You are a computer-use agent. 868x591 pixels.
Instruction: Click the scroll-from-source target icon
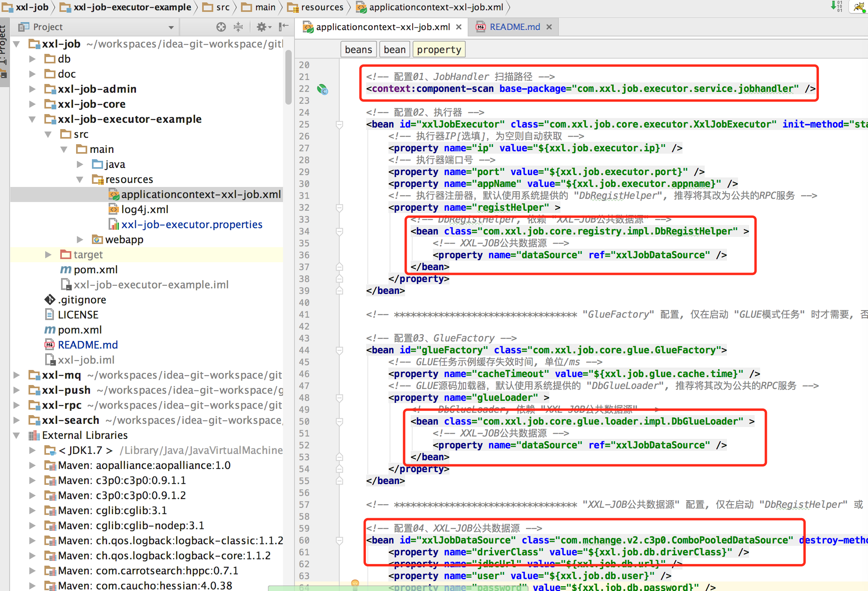(221, 27)
